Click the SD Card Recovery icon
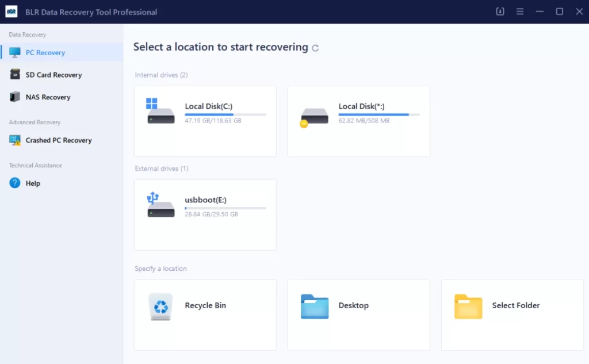Screen dimensions: 589x364 (x=15, y=75)
